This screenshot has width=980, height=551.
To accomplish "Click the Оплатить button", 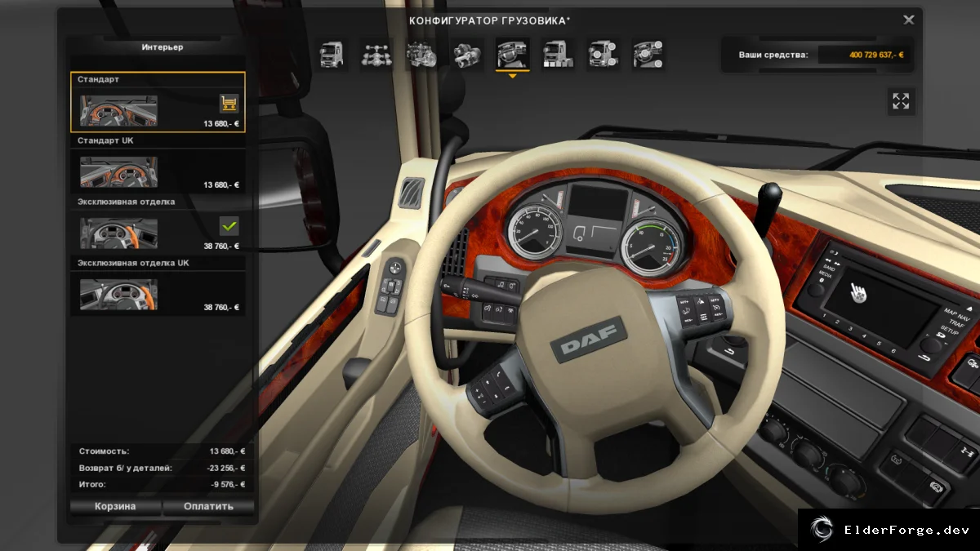I will (x=208, y=506).
